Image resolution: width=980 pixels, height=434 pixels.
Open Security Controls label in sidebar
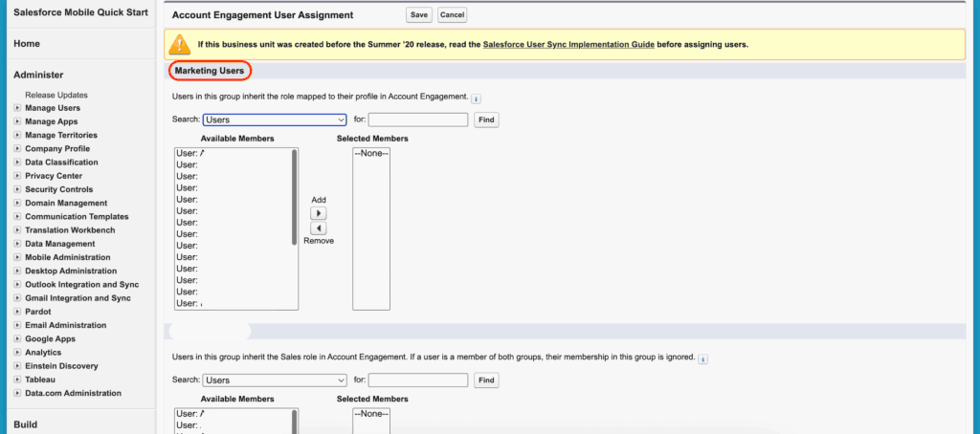(x=58, y=190)
